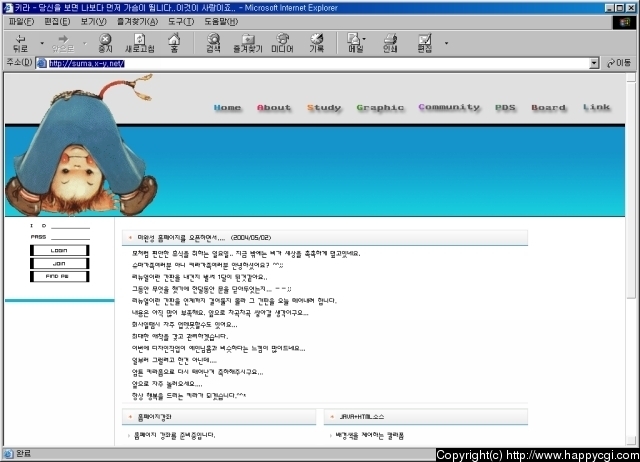640x462 pixels.
Task: Open the address bar URL dropdown
Action: coord(594,63)
